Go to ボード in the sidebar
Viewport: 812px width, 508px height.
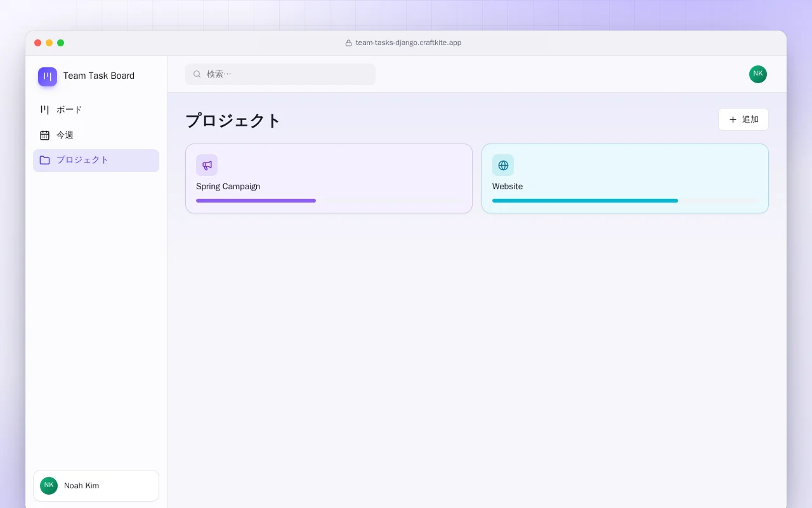tap(96, 110)
